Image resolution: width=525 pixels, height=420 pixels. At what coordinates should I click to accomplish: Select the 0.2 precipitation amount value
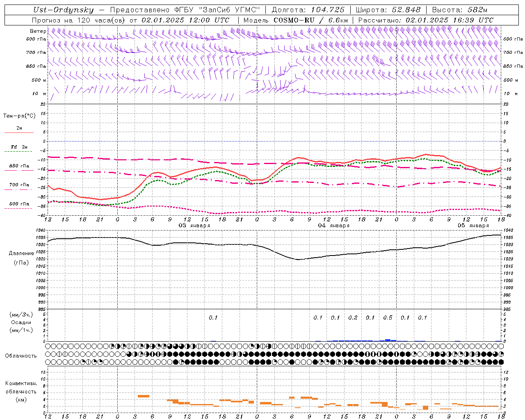(x=353, y=317)
